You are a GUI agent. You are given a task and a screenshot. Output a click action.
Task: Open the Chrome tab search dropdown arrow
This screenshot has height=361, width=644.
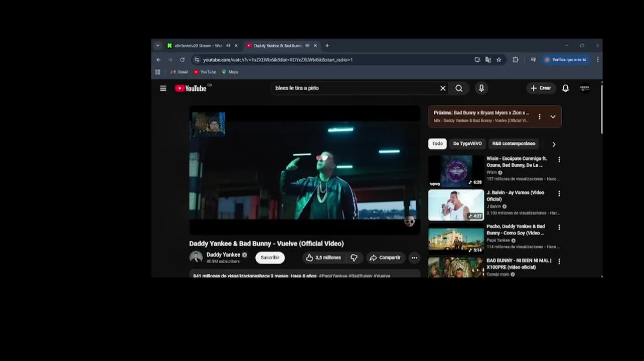(157, 46)
